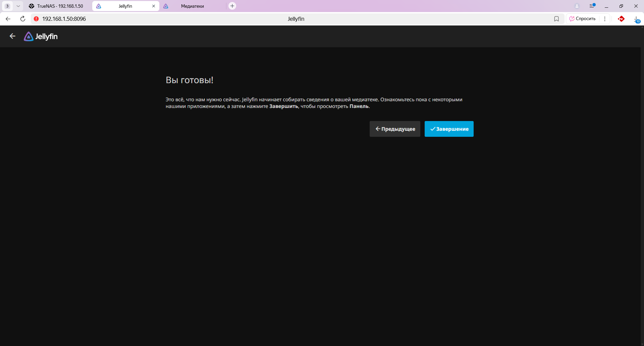This screenshot has height=346, width=644.
Task: Reload the current page
Action: [x=23, y=19]
